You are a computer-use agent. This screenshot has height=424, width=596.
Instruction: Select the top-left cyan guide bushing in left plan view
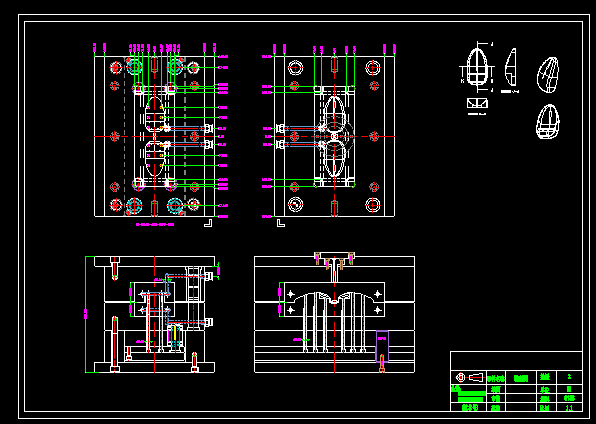(x=134, y=67)
